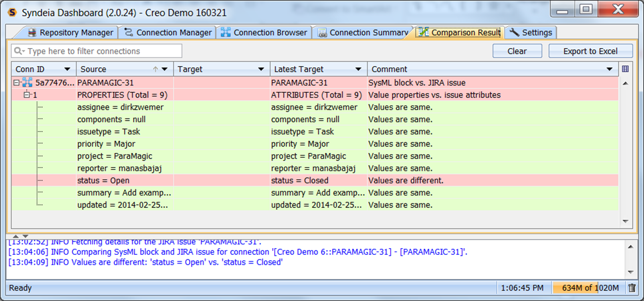
Task: Click the Connection Browser tab icon
Action: 226,33
